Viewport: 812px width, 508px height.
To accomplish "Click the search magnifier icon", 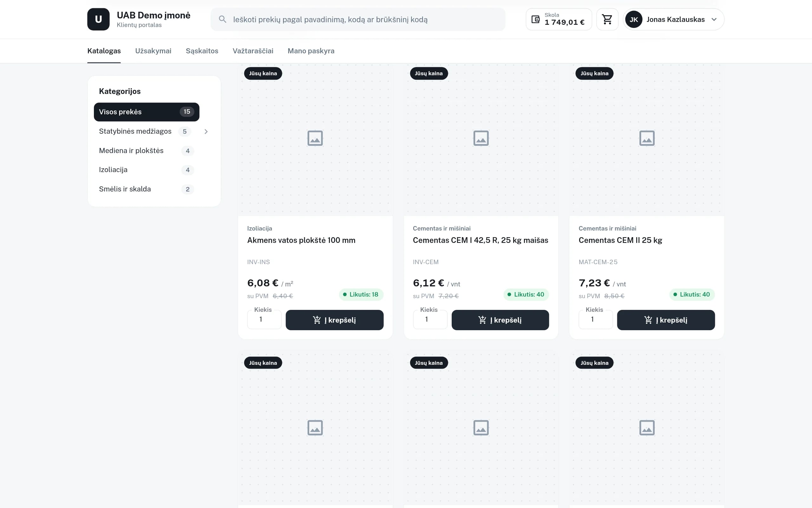I will (222, 19).
